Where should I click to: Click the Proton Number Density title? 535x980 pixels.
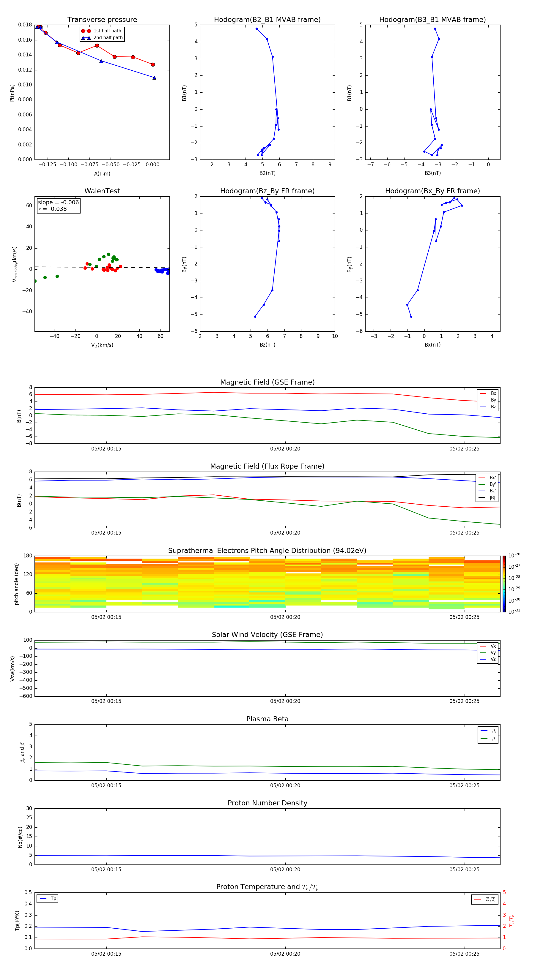pos(267,803)
